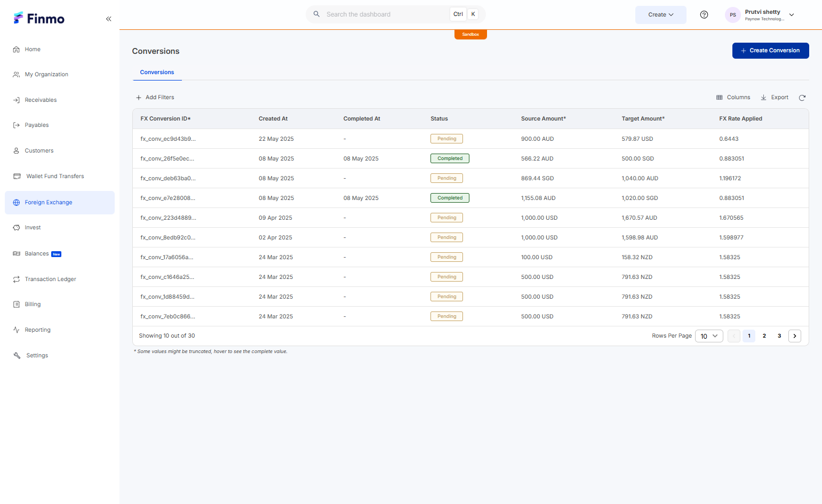Click the Sandbox badge
The width and height of the screenshot is (822, 504).
coord(470,35)
